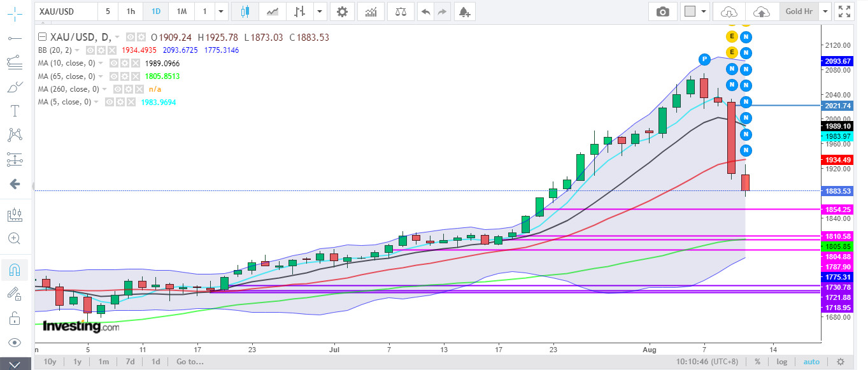Click the Go to... button

coord(190,362)
